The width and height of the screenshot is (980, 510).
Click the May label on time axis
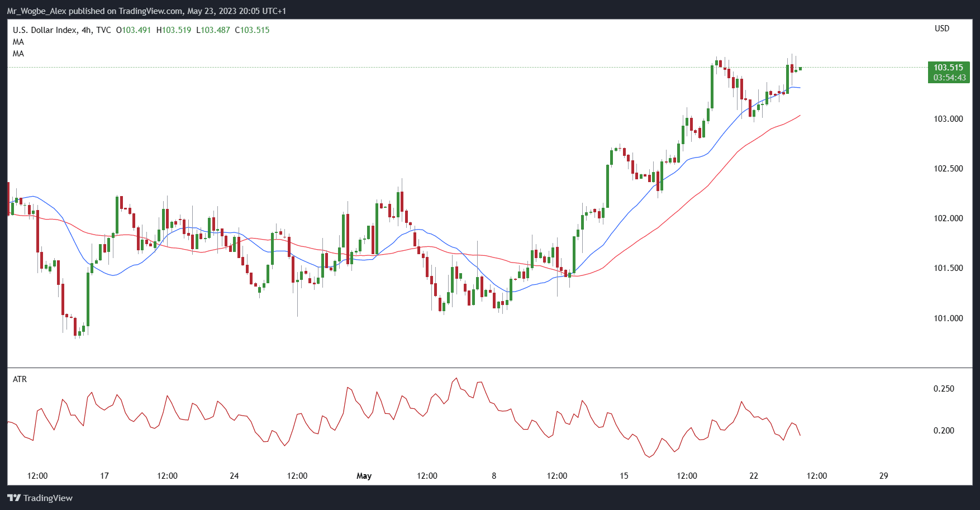click(364, 476)
